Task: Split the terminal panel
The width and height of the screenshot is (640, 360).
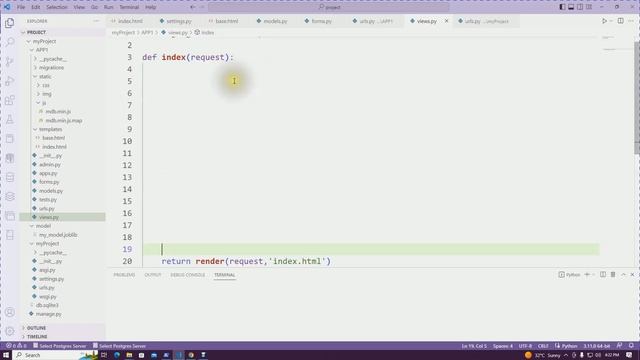Action: [x=603, y=275]
